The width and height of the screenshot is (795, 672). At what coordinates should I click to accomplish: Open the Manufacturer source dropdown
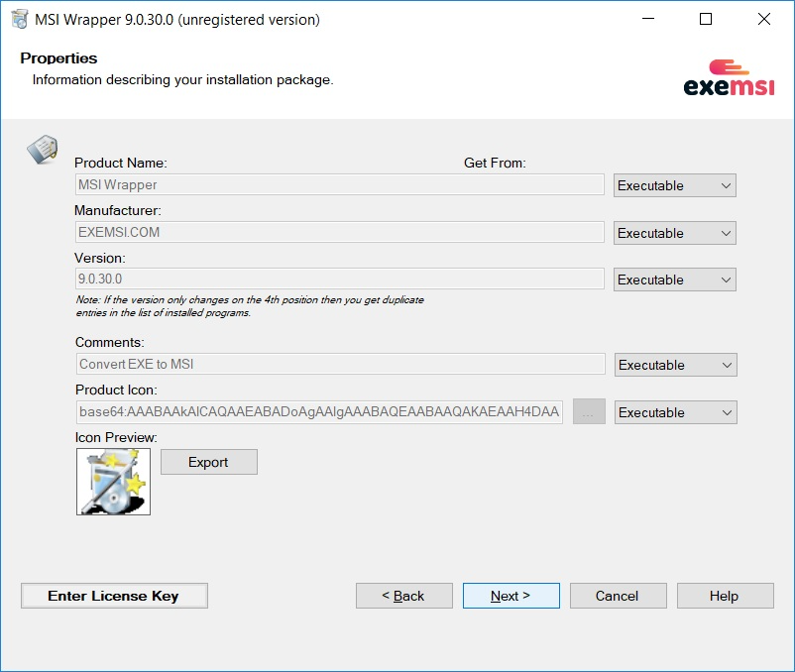click(x=674, y=232)
